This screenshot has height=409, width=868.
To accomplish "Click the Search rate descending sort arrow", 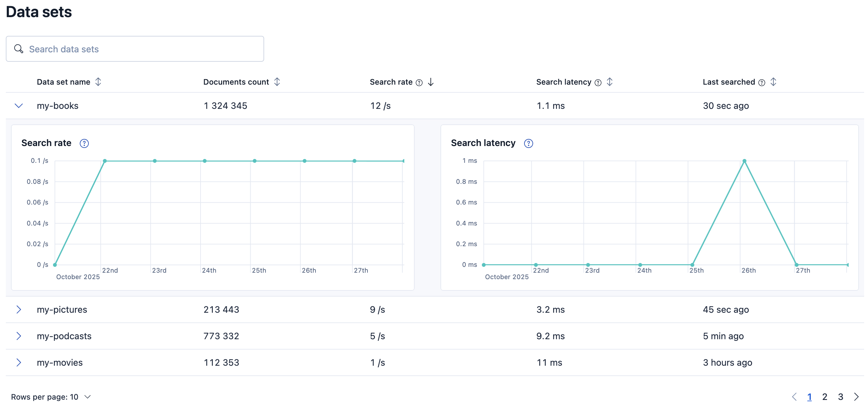I will (430, 82).
